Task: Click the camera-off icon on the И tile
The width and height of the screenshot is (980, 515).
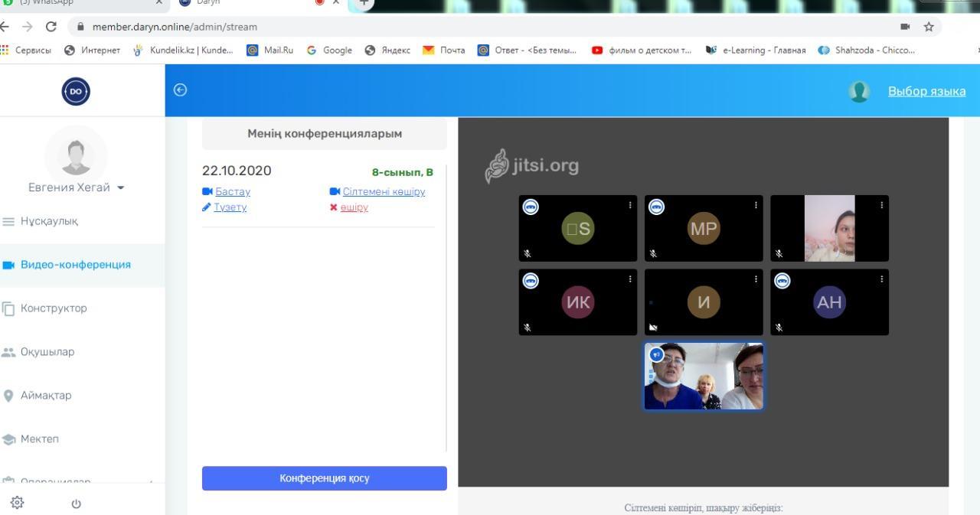Action: (x=653, y=328)
